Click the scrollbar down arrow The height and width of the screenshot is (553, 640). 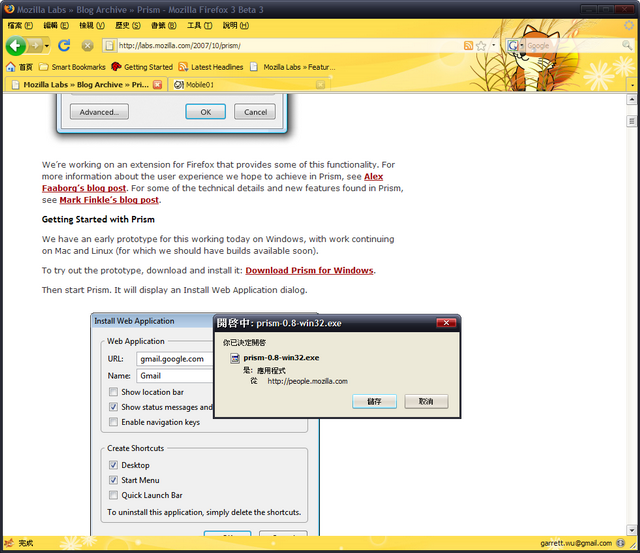631,530
